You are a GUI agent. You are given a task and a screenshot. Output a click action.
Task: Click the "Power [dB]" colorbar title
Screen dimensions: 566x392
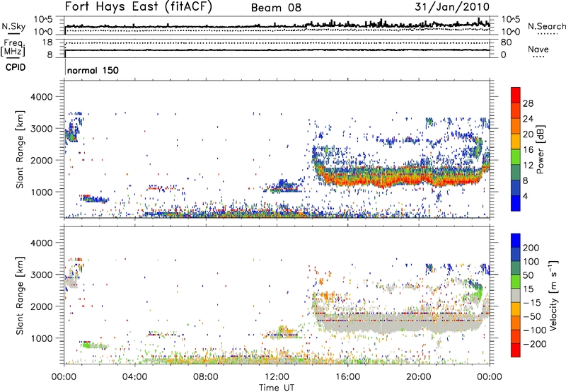pos(541,149)
